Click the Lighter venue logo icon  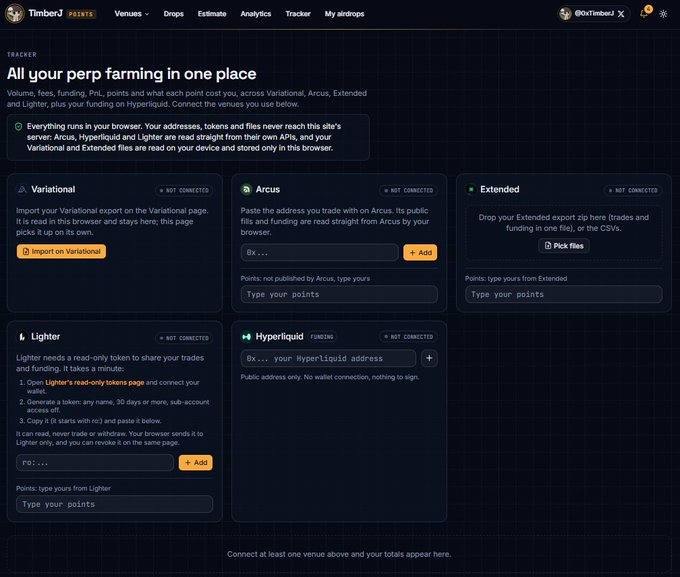pos(22,337)
